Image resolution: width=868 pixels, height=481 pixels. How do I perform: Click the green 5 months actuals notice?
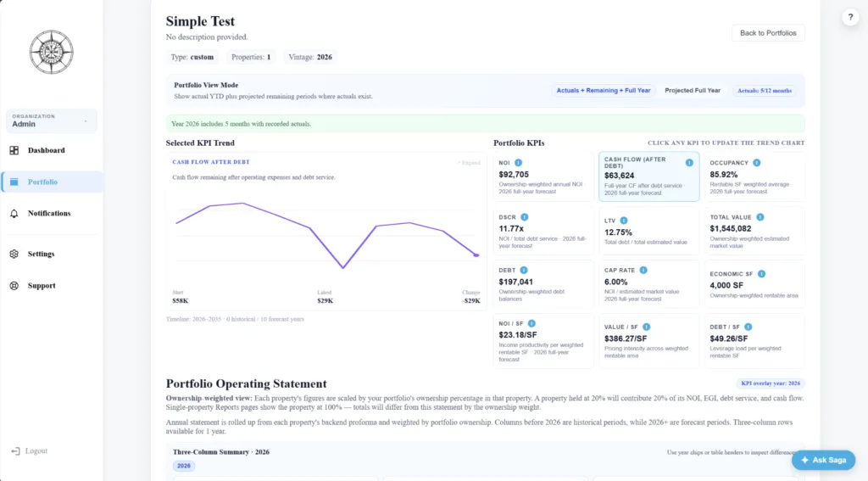(485, 124)
